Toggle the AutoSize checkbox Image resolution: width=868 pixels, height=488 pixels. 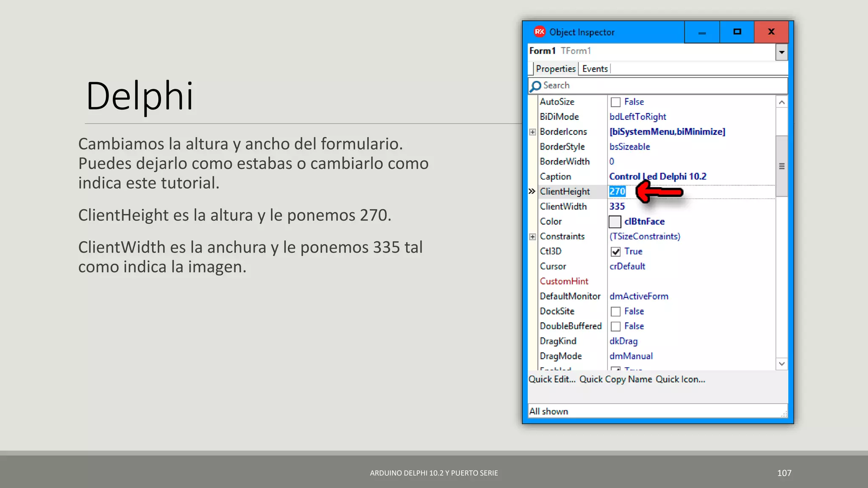[615, 102]
